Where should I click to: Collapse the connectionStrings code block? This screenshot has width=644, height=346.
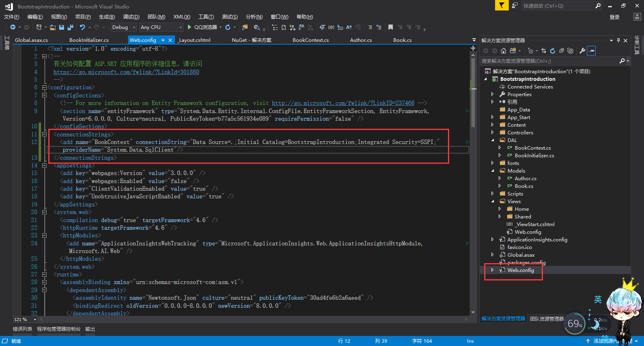pos(44,134)
